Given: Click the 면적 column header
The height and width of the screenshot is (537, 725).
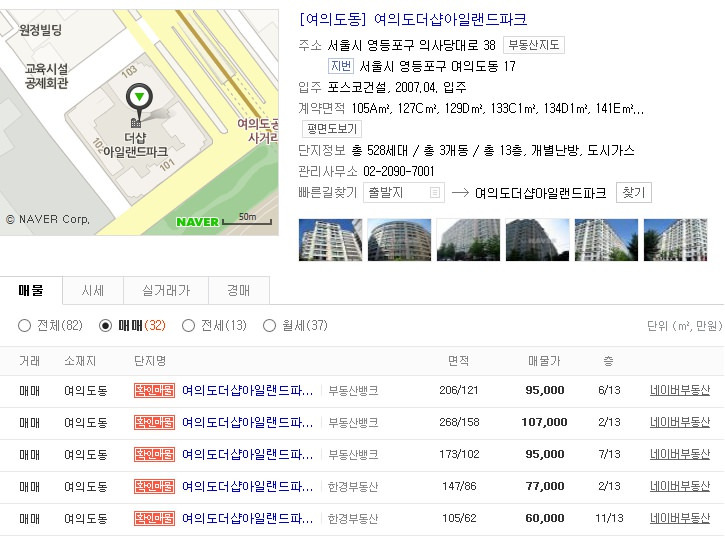Looking at the screenshot, I should pyautogui.click(x=459, y=361).
